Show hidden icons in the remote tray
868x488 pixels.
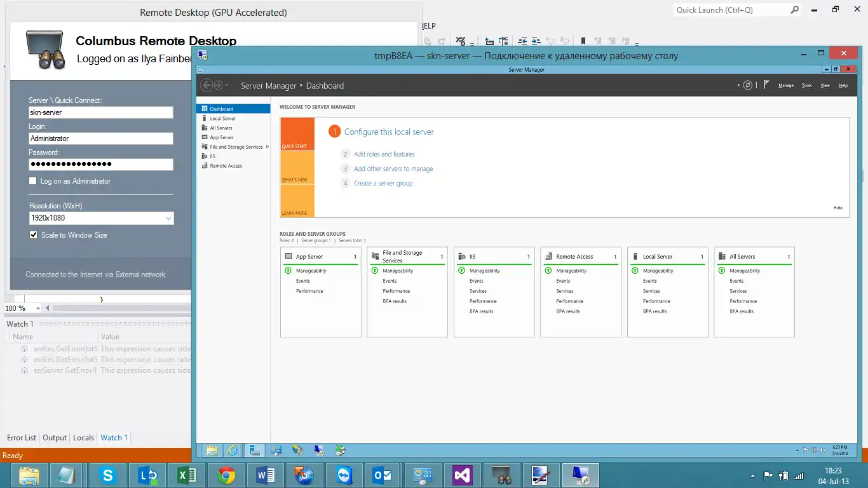797,451
